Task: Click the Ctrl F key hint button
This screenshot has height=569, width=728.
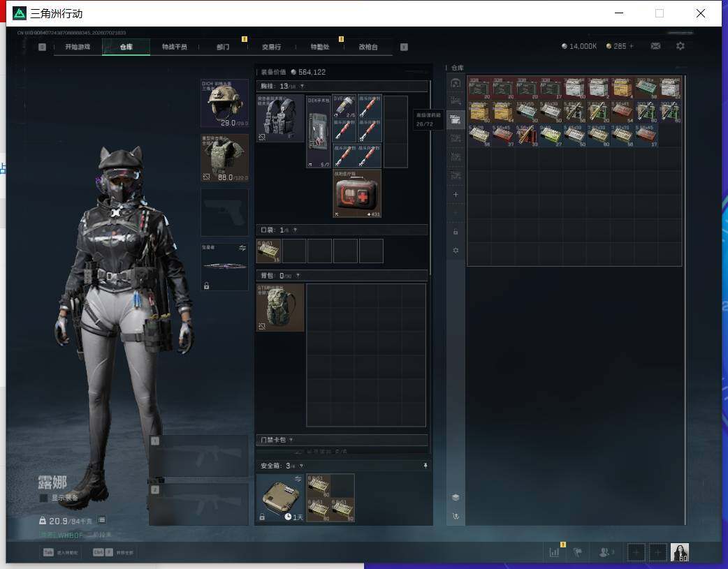Action: (103, 552)
